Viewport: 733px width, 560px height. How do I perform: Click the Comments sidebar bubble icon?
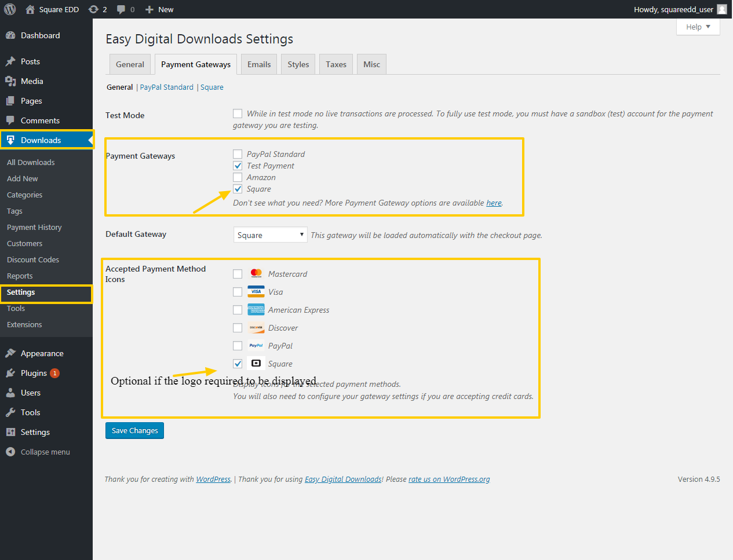(x=10, y=120)
